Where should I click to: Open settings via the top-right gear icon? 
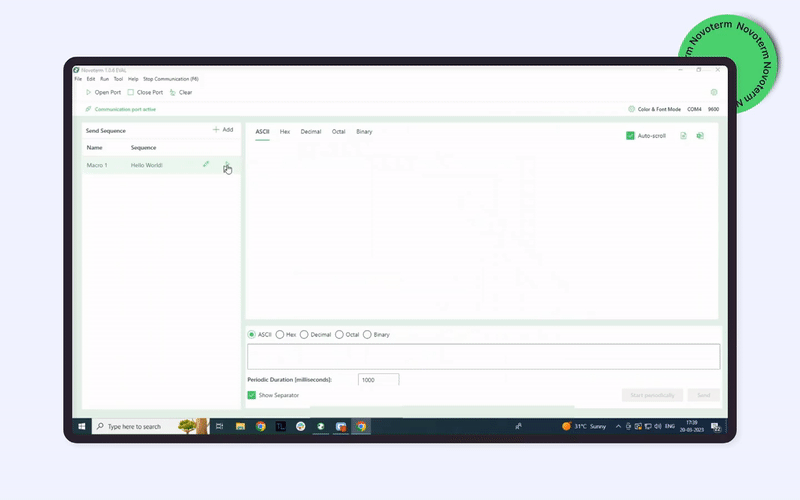(714, 92)
